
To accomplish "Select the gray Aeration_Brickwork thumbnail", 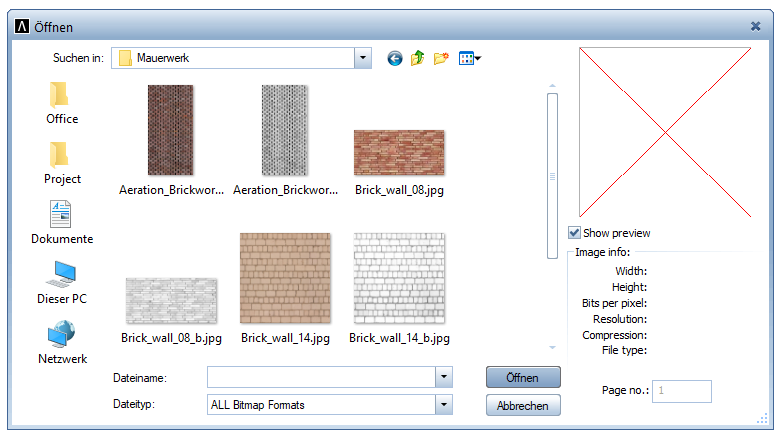I will tap(284, 130).
